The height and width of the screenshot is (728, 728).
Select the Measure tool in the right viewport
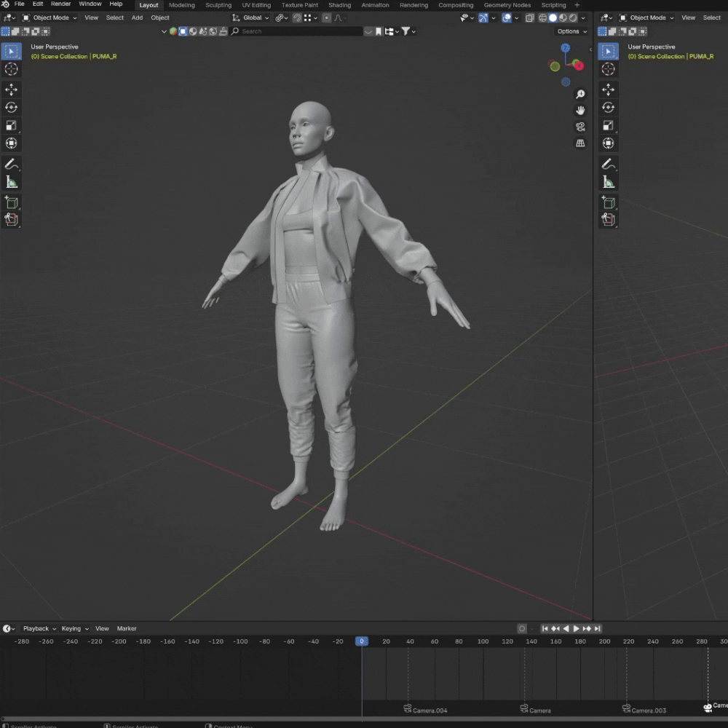click(x=608, y=182)
